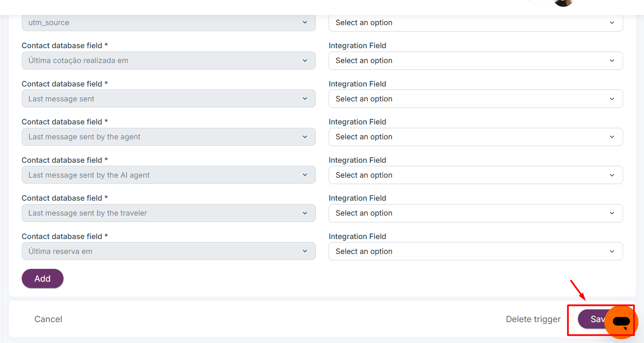Open Integration Field dropdown beside 'Última reserva em'
The height and width of the screenshot is (343, 644).
tap(476, 251)
